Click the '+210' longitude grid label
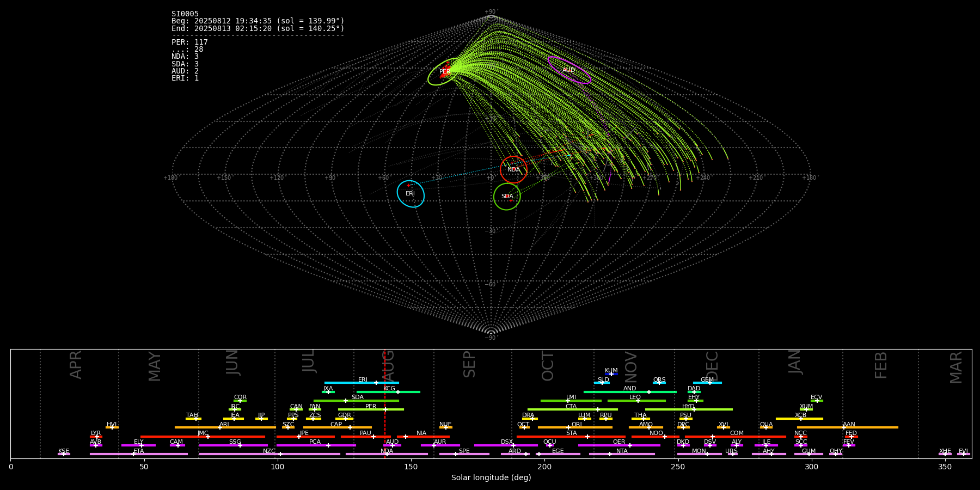 [756, 178]
